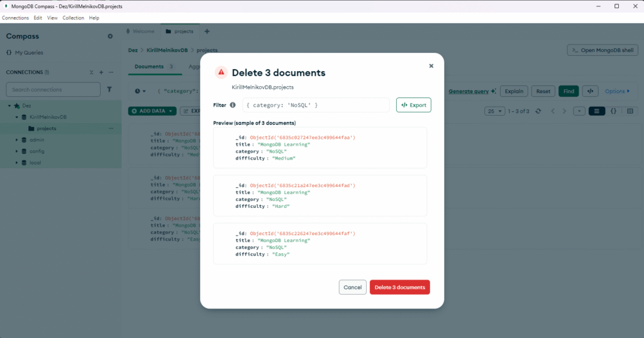Open Compass settings gear icon
The image size is (644, 338).
[110, 36]
